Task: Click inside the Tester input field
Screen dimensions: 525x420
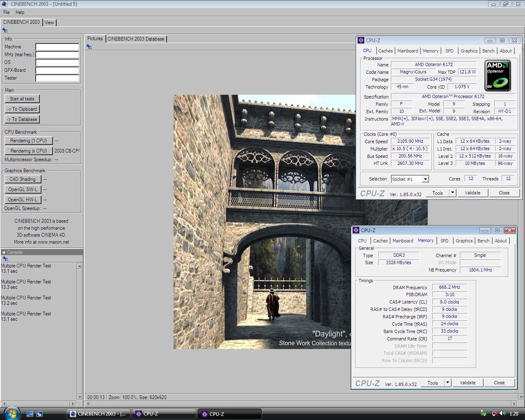Action: (x=57, y=78)
